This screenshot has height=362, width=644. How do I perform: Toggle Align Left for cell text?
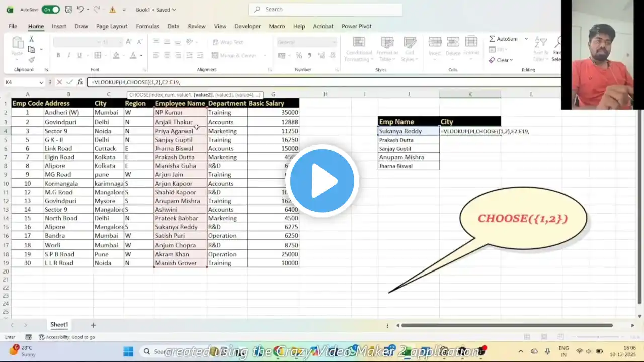(x=156, y=55)
